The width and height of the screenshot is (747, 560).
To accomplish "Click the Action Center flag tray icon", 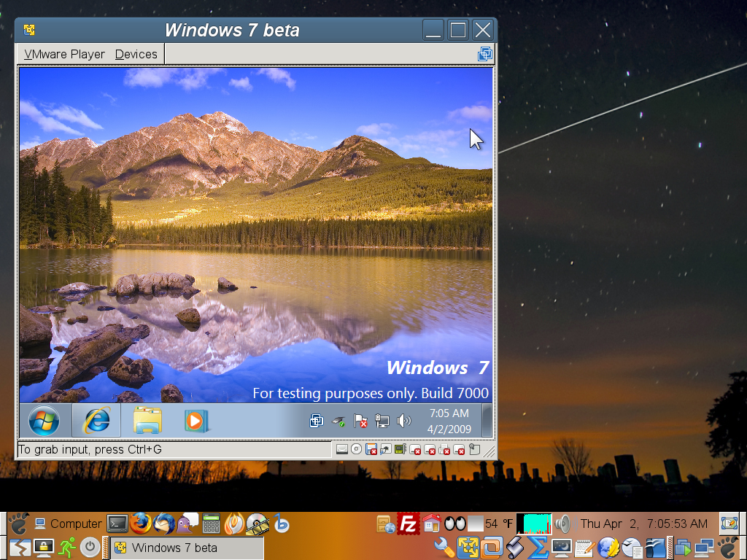I will 360,420.
